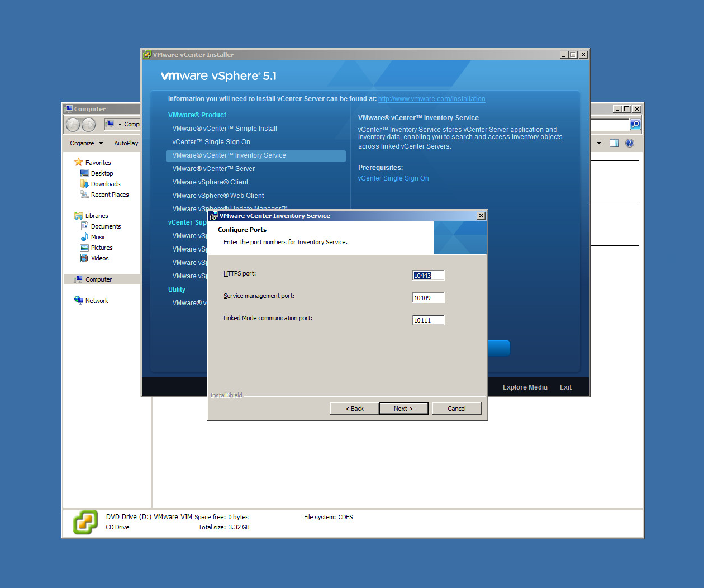Click the Service management port field

(428, 298)
